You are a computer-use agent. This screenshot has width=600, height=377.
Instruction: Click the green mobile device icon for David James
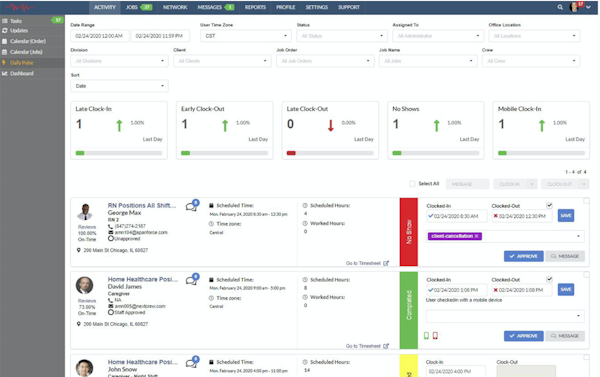(426, 336)
